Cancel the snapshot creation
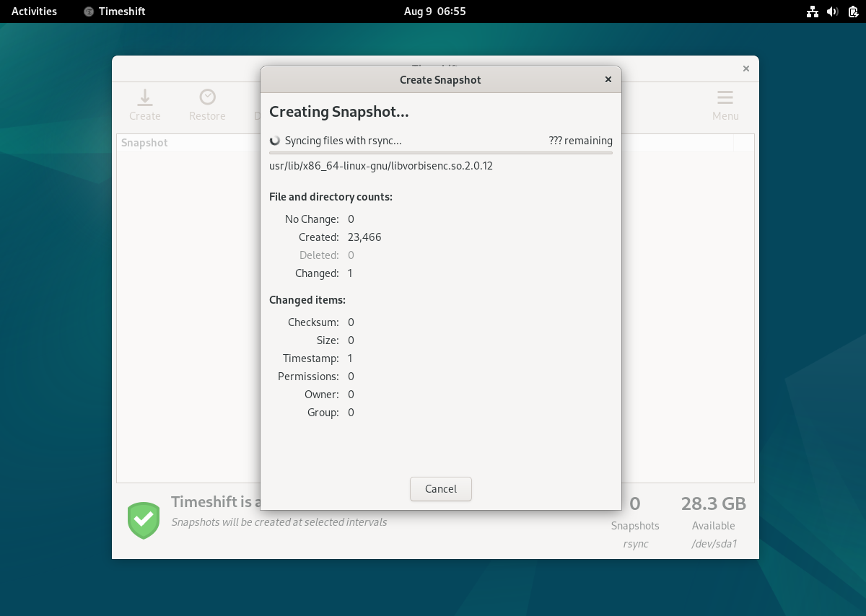Image resolution: width=866 pixels, height=616 pixels. point(441,489)
